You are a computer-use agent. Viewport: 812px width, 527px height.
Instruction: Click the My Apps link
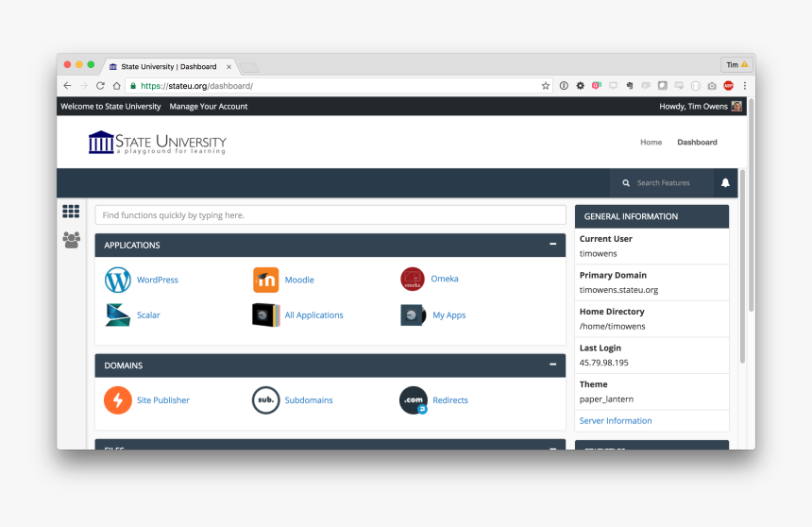449,315
